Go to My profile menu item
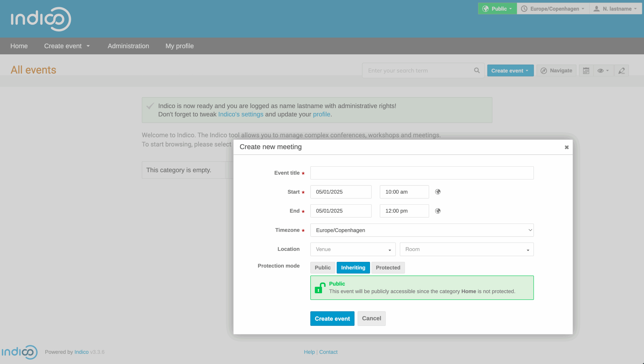Viewport: 644px width, 364px height. point(179,46)
